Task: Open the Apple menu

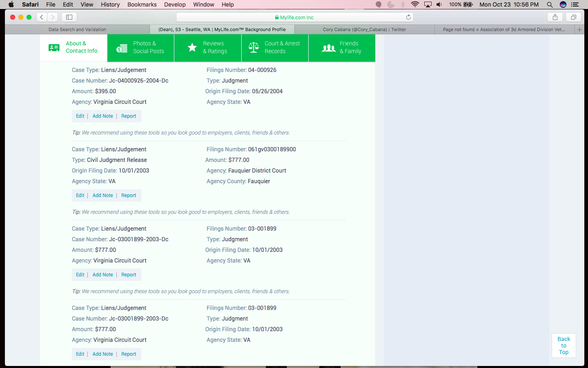Action: click(11, 4)
